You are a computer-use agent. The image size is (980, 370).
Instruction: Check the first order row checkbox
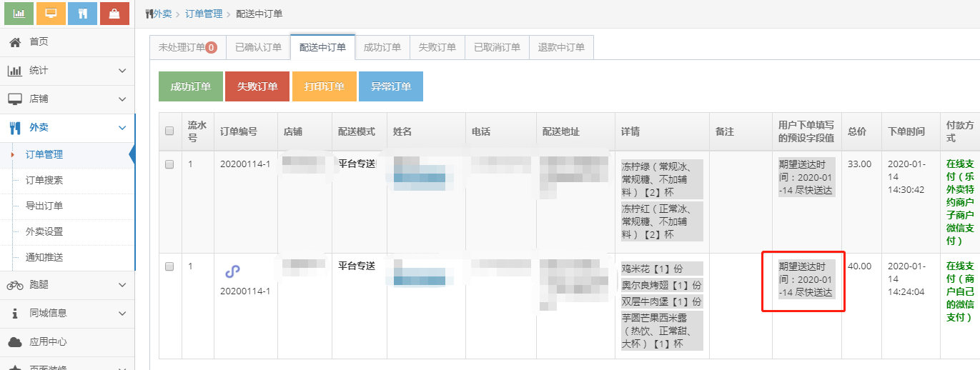169,164
